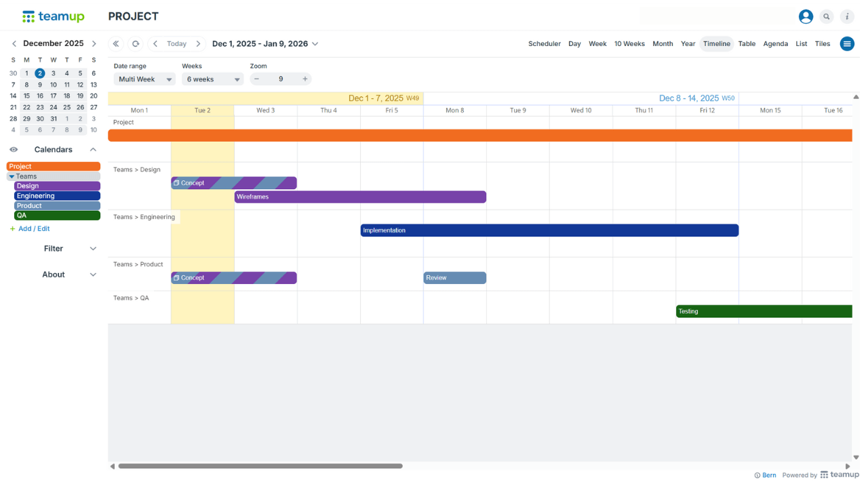868x488 pixels.
Task: Switch to the Scheduler view
Action: (544, 44)
